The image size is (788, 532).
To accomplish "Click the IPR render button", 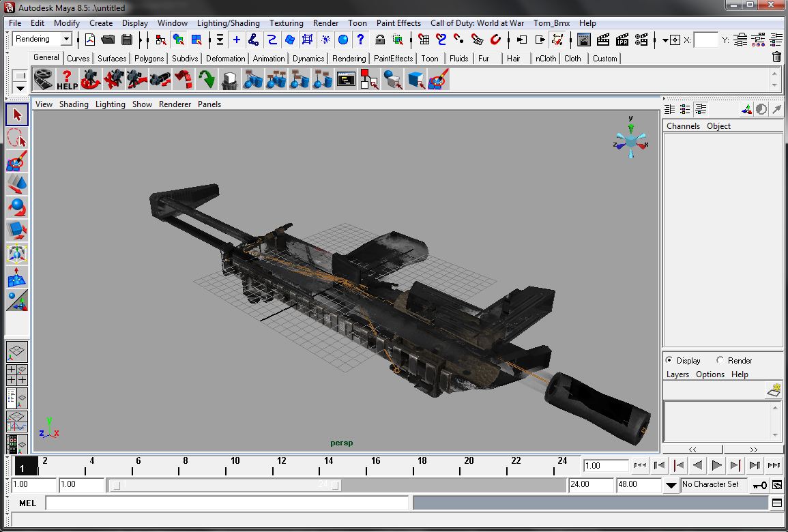I will pos(622,40).
